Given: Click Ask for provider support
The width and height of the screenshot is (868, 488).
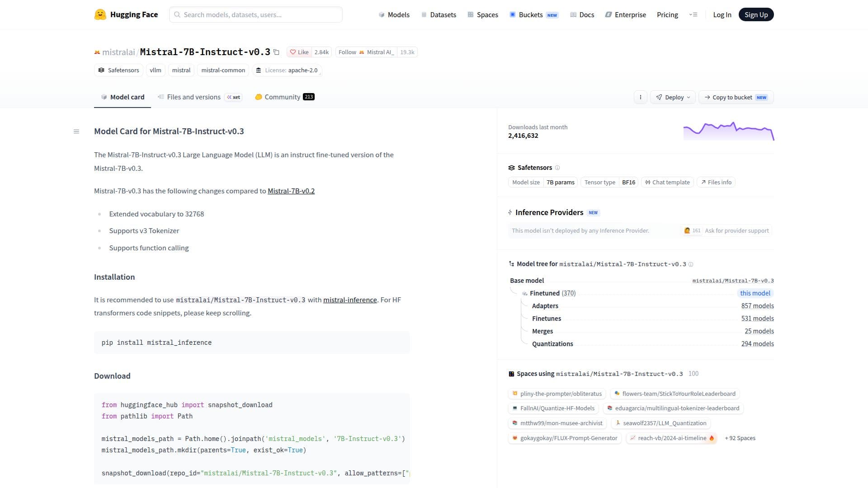Looking at the screenshot, I should coord(736,230).
